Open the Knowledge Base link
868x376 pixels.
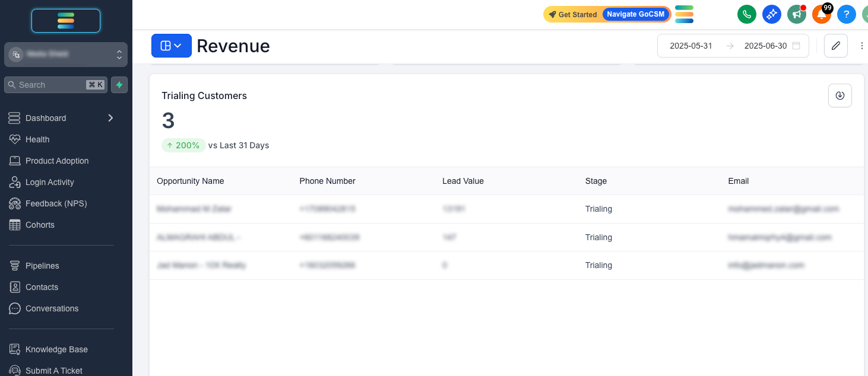pos(56,349)
